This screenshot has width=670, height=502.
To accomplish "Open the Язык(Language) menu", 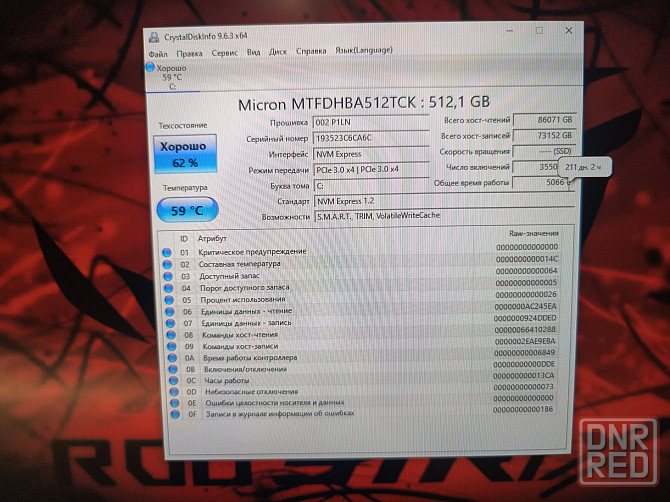I will click(x=363, y=50).
